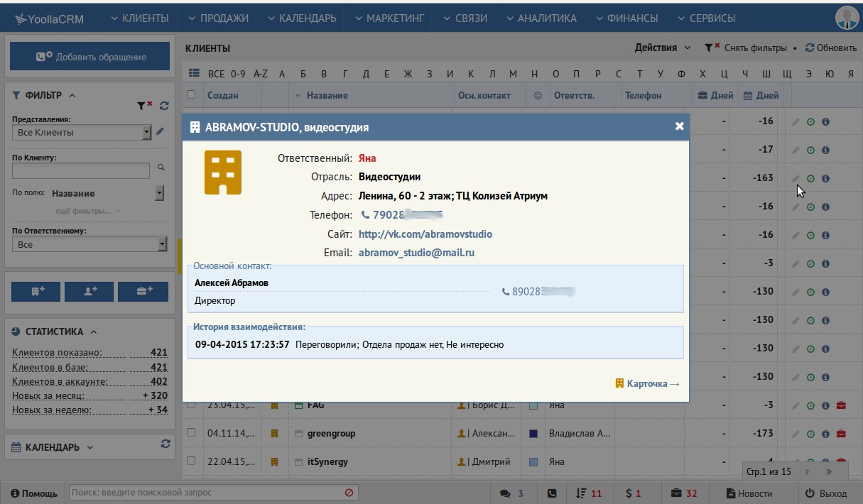Viewport: 863px width, 504px height.
Task: Open the vk.com/abramovstudio site link
Action: click(425, 234)
